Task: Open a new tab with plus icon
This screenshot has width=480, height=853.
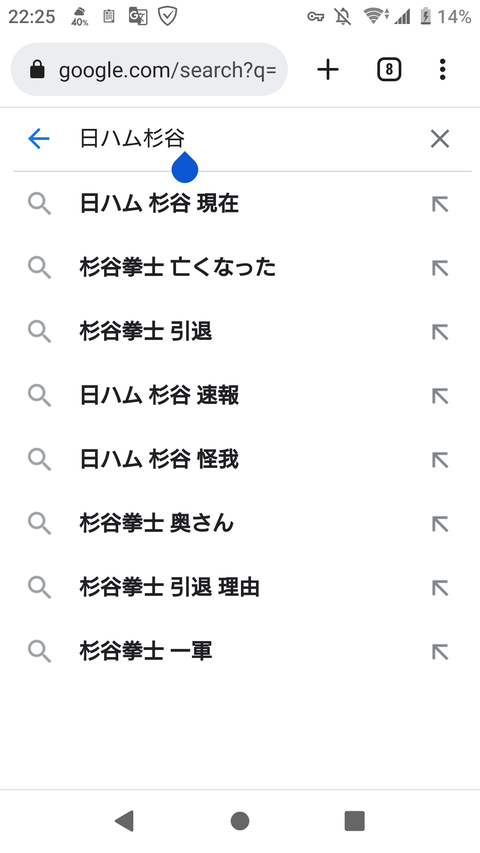Action: pyautogui.click(x=328, y=70)
